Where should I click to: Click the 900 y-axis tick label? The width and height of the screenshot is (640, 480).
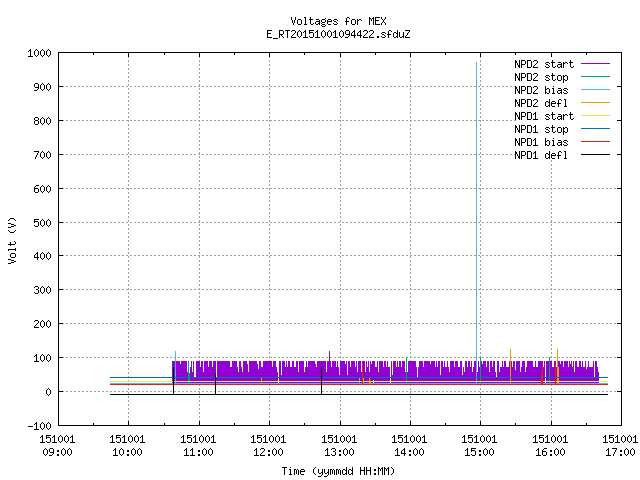42,87
